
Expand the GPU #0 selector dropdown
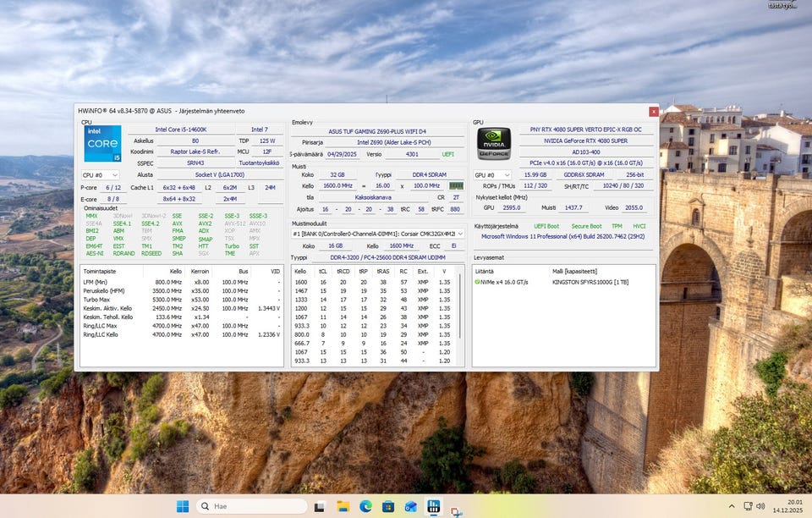[491, 175]
